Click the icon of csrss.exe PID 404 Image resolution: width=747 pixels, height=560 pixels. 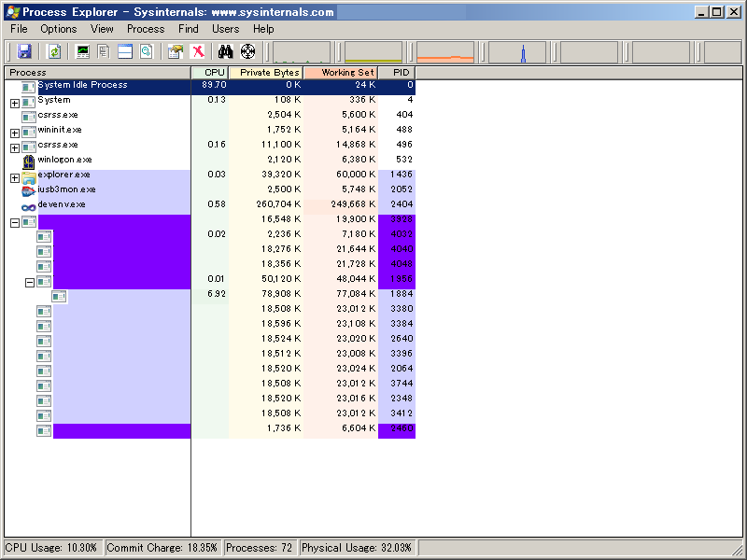coord(29,118)
